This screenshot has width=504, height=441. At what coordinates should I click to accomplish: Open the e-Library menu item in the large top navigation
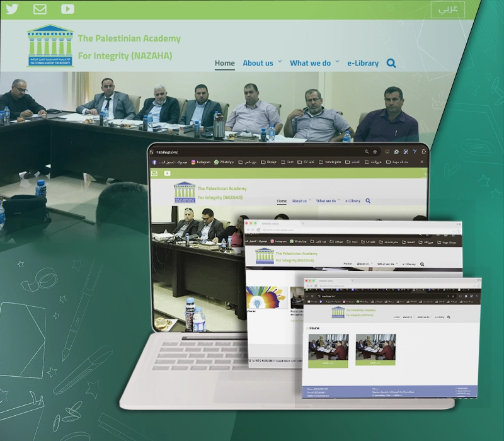coord(363,63)
